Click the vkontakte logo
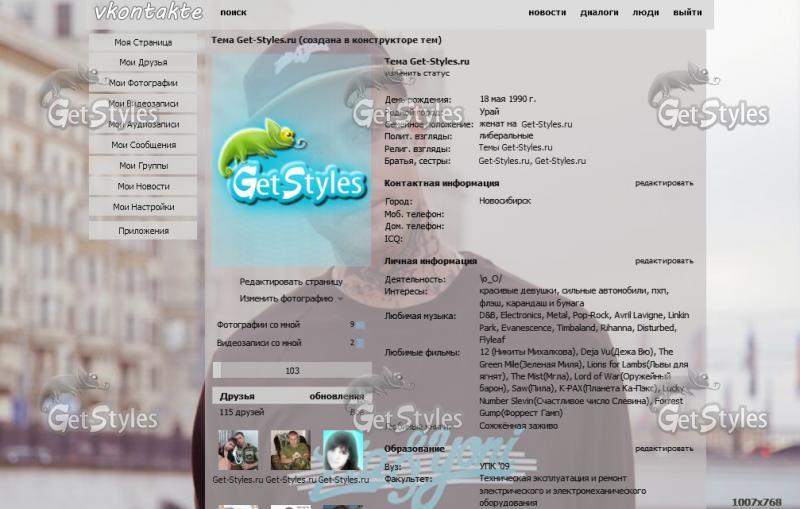Image resolution: width=800 pixels, height=509 pixels. 148,12
